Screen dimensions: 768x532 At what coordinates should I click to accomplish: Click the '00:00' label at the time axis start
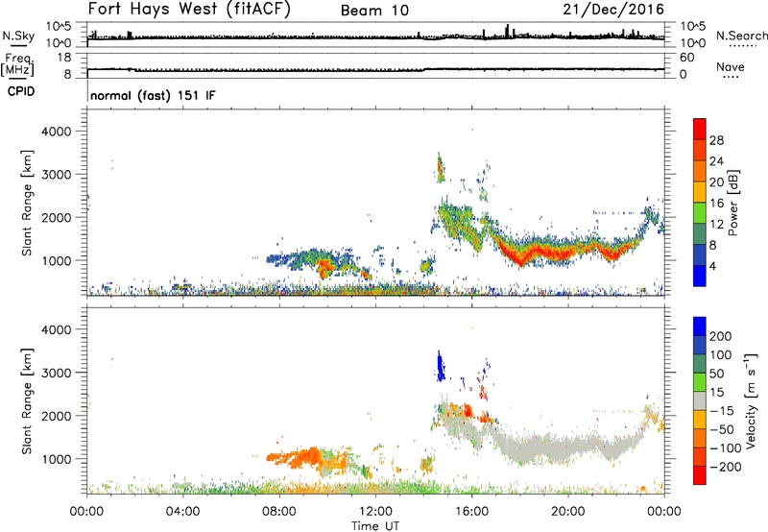tap(87, 512)
